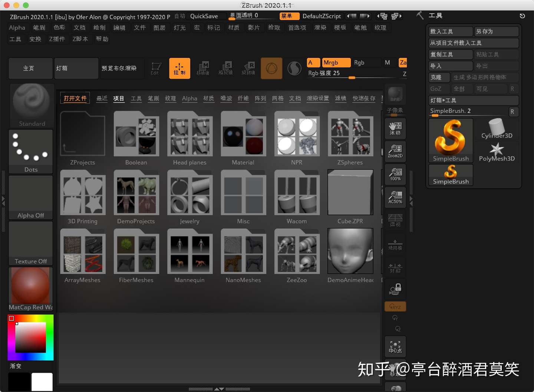The height and width of the screenshot is (392, 534).
Task: Select the PolyMesh3D star tool
Action: point(497,152)
